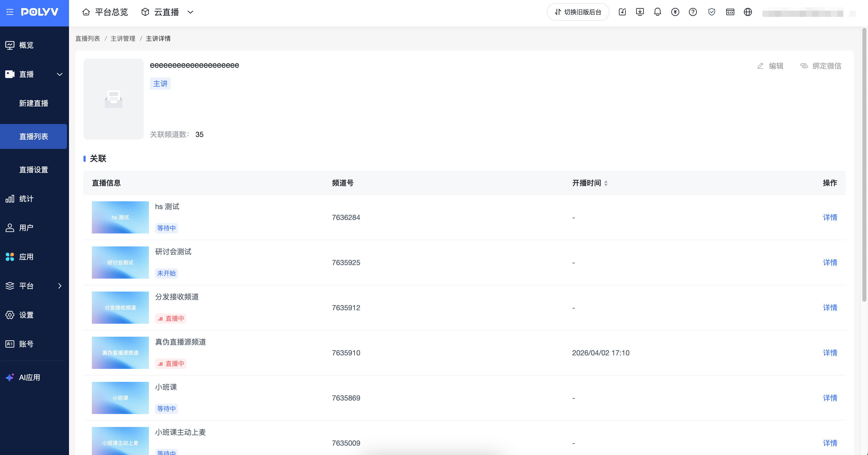Click the 编辑 edit button

click(771, 66)
